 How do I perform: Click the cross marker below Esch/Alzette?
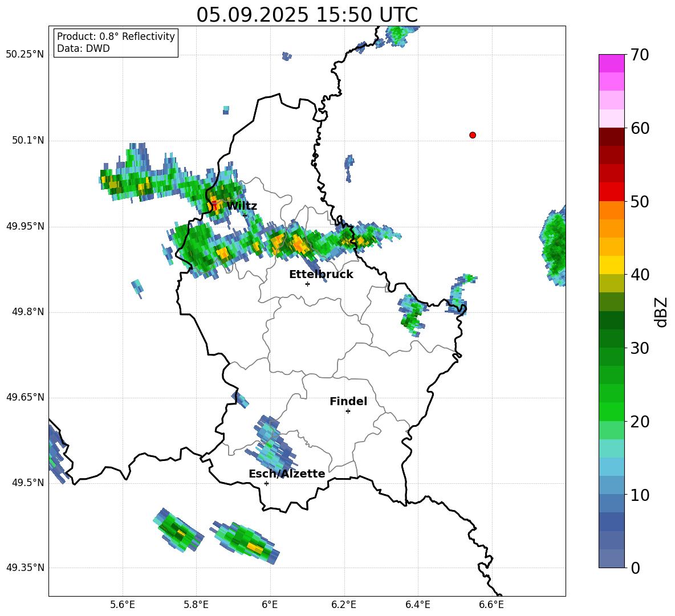pos(266,483)
